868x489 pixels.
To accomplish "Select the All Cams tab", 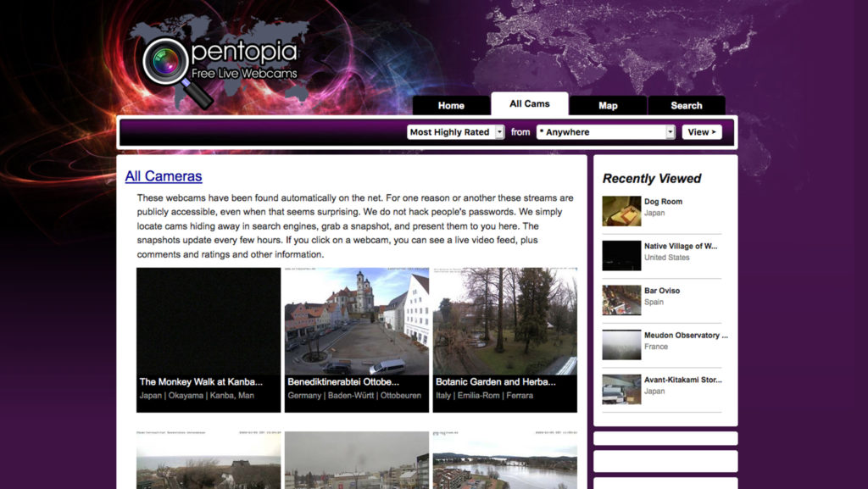I will coord(530,103).
